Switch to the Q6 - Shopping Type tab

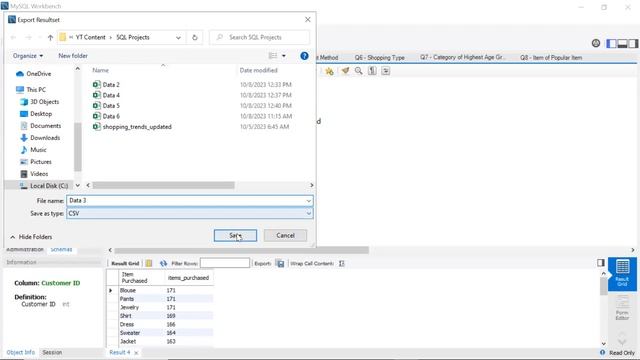(x=379, y=58)
